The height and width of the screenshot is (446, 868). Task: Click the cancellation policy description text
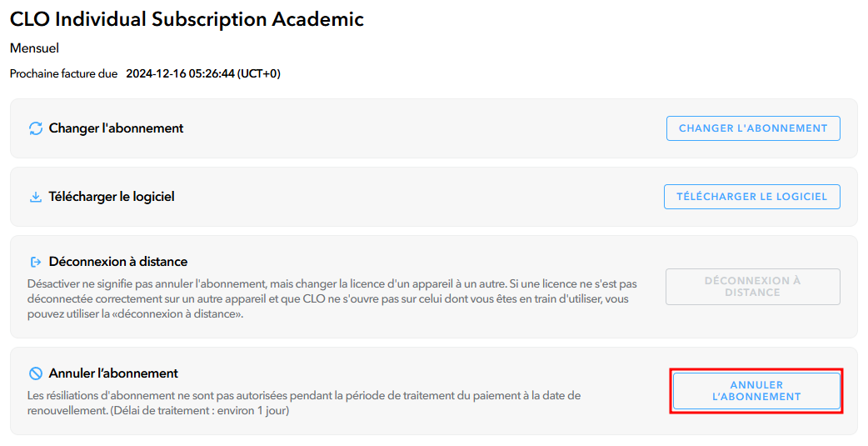[x=304, y=403]
